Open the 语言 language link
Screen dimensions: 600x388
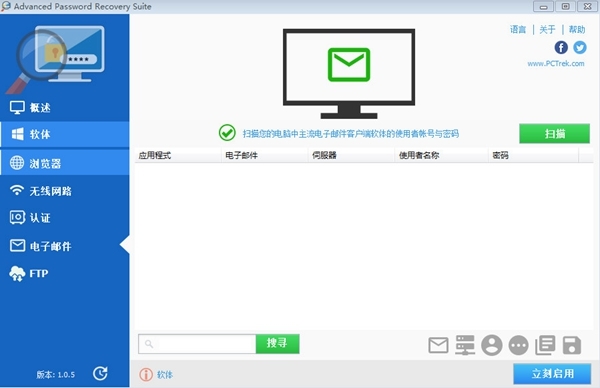(518, 29)
